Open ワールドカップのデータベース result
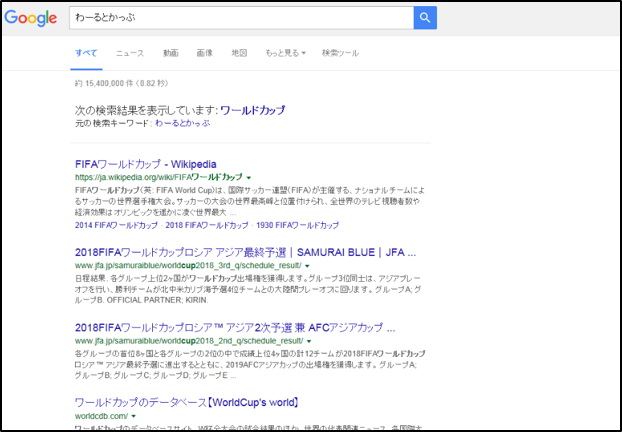622x432 pixels. click(x=186, y=403)
